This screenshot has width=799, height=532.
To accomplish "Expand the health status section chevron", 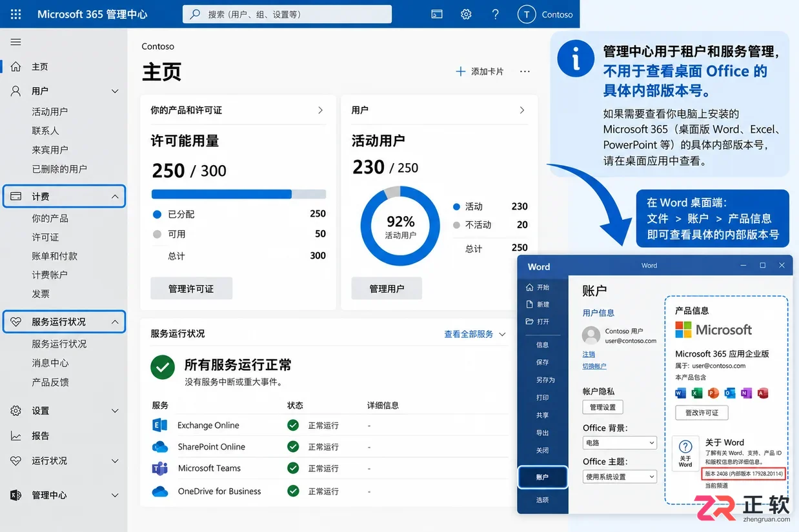I will coord(115,461).
